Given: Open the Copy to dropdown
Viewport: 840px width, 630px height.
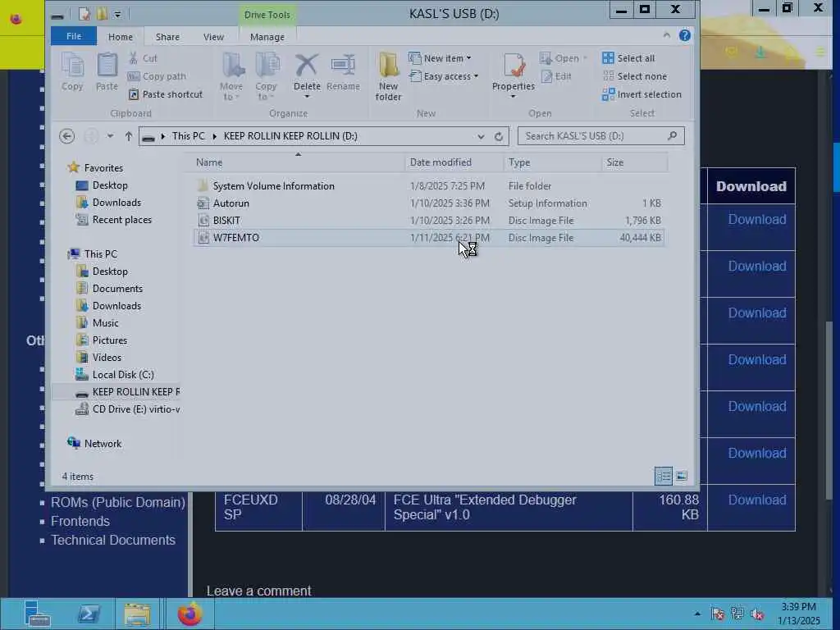Looking at the screenshot, I should coord(266,76).
